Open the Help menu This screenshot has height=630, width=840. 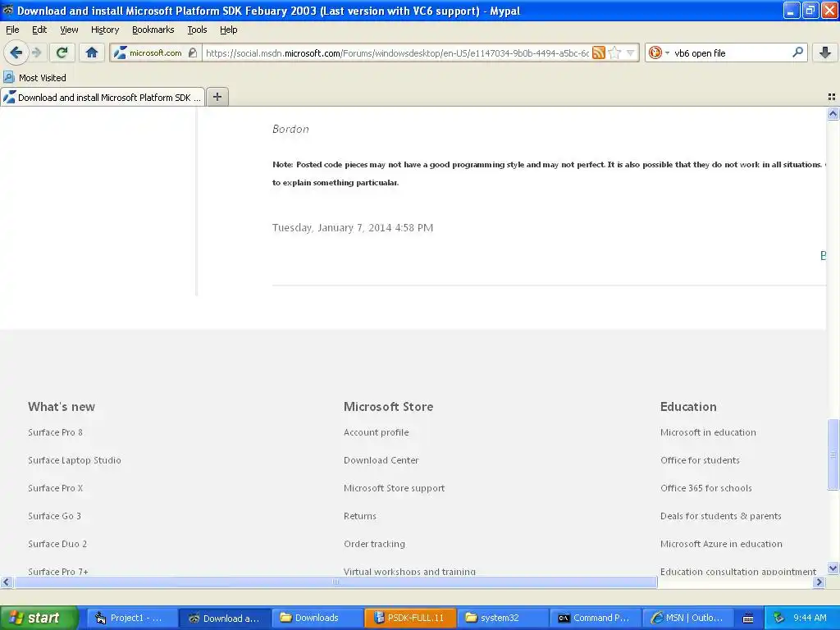click(x=228, y=30)
